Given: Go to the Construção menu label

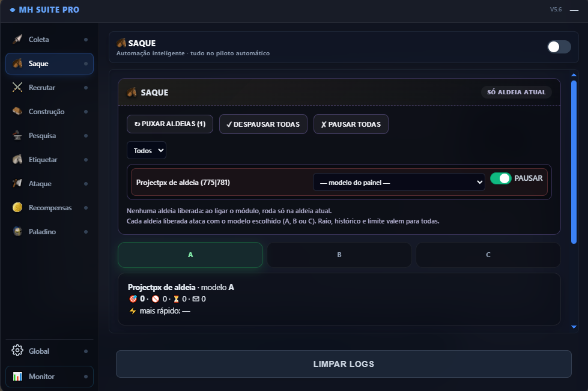Looking at the screenshot, I should [x=46, y=111].
